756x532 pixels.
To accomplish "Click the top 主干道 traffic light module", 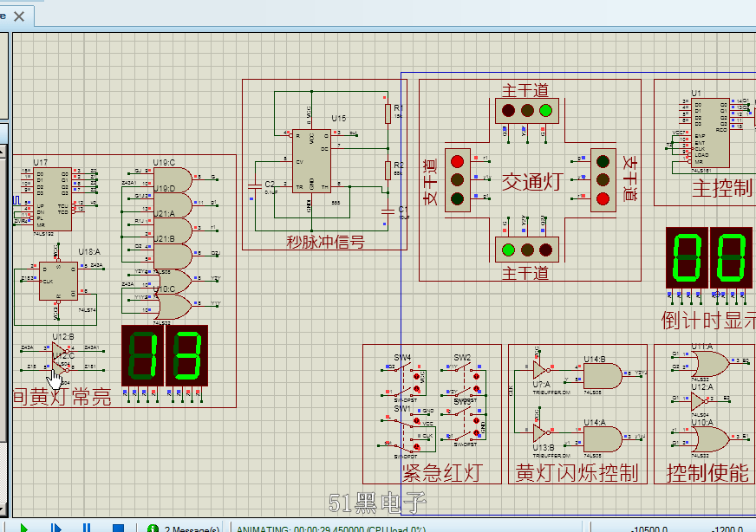I will [x=527, y=111].
